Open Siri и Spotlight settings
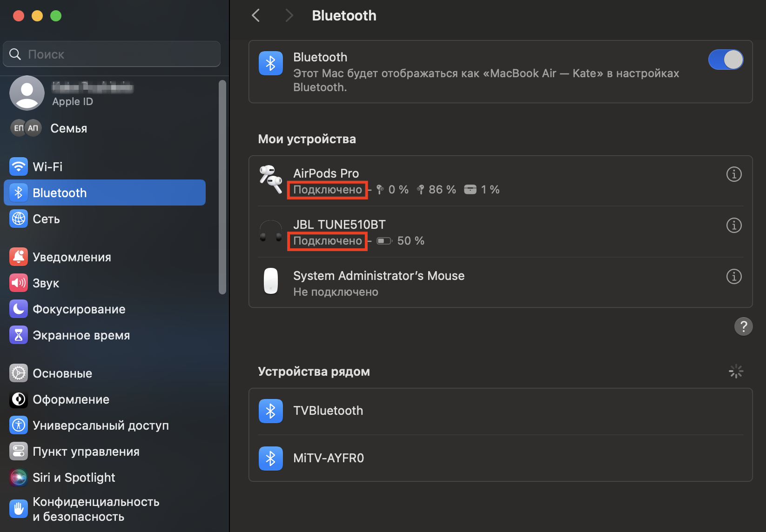766x532 pixels. [x=105, y=477]
